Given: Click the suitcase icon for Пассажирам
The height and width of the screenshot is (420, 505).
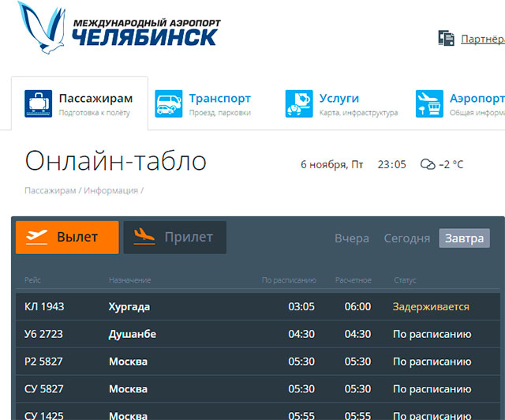Looking at the screenshot, I should (x=38, y=103).
